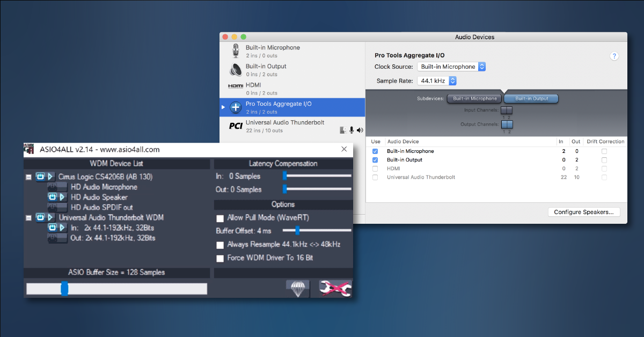Select Built-in Microphone in device sidebar
644x337 pixels.
[292, 51]
